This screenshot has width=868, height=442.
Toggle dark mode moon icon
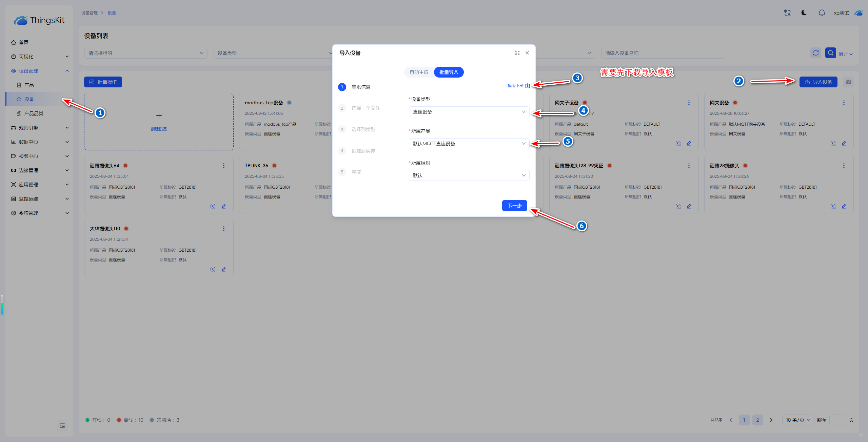click(x=804, y=13)
